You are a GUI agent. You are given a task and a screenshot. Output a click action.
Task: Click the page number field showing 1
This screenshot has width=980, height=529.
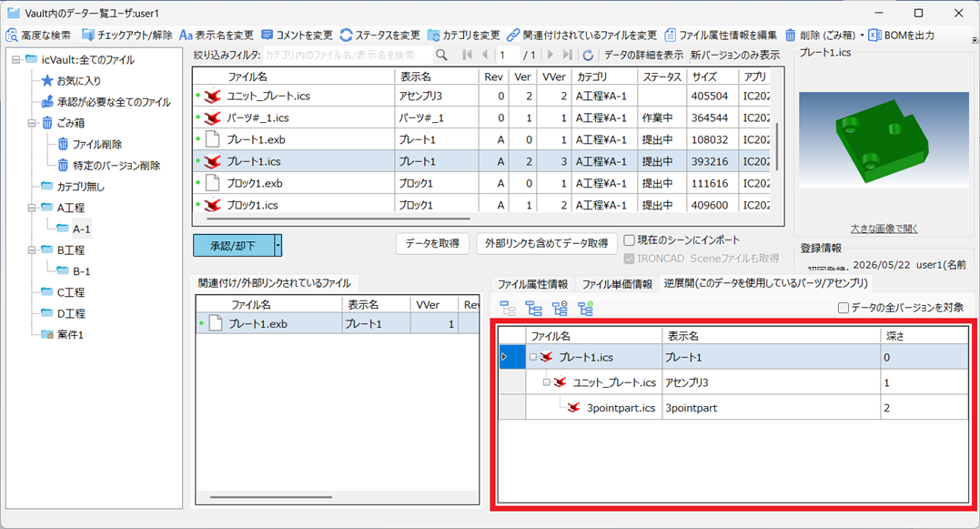pyautogui.click(x=508, y=55)
